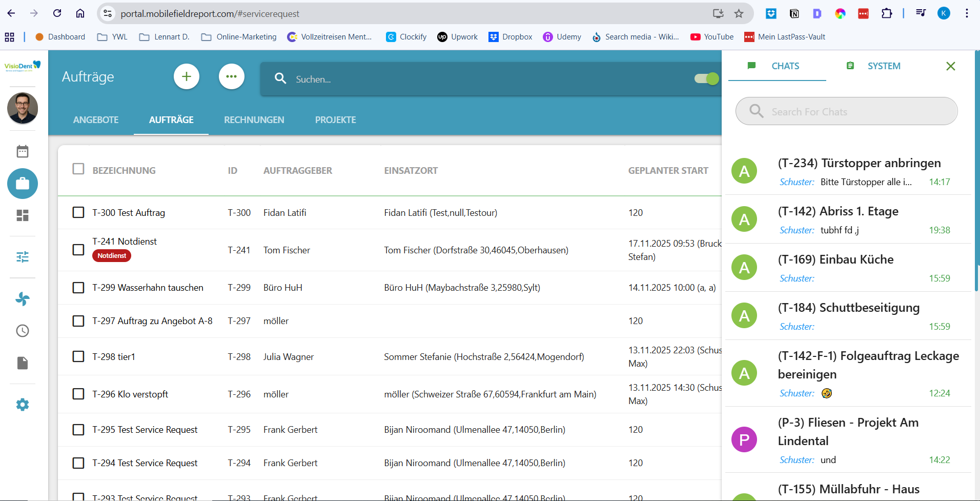This screenshot has width=980, height=501.
Task: Open the YouTube bookmark
Action: click(712, 37)
